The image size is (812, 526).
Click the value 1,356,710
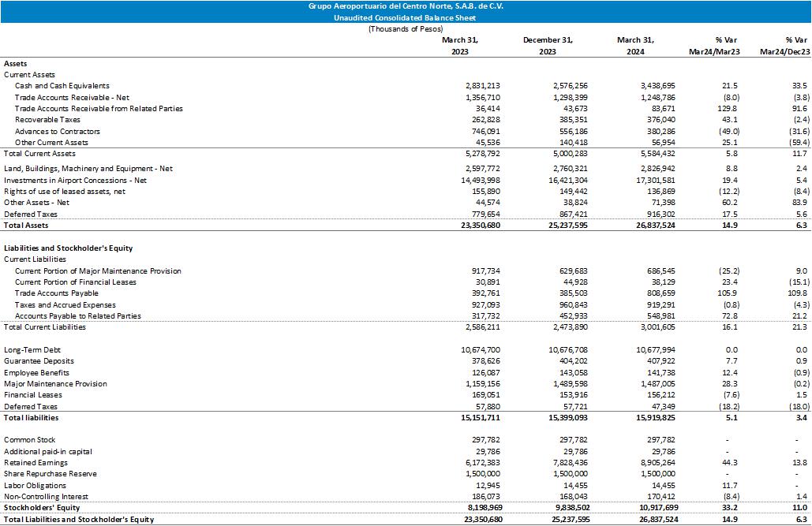(483, 97)
